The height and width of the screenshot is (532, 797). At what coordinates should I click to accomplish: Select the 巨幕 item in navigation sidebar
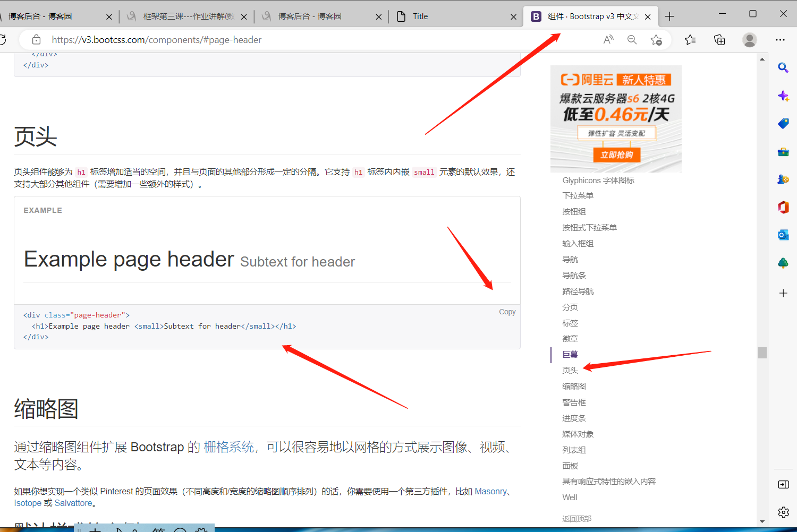[570, 354]
